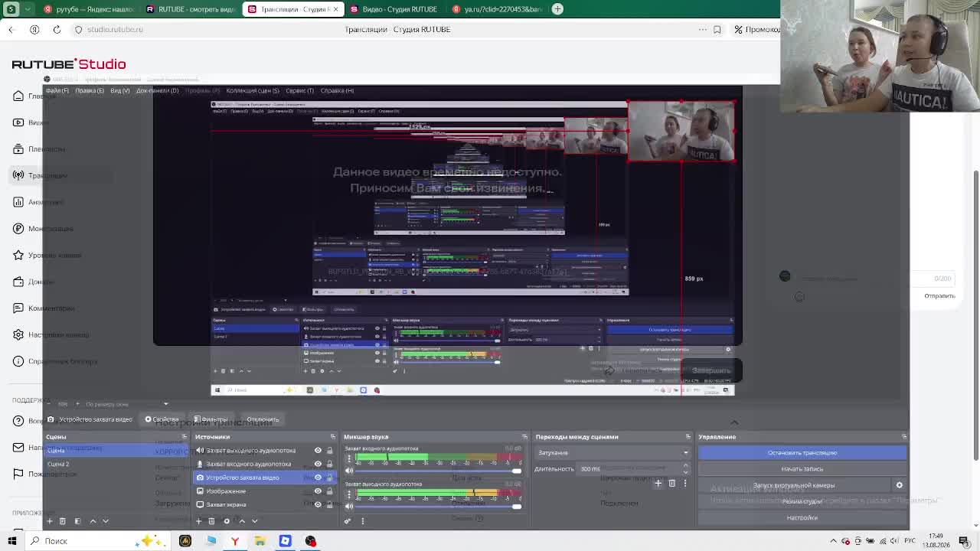This screenshot has height=551, width=980.
Task: Toggle visibility of input audio capture source
Action: click(x=318, y=464)
